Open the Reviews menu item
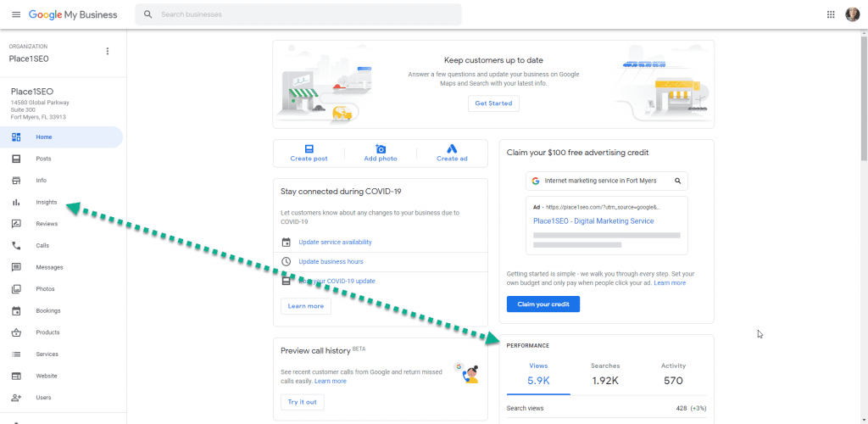The height and width of the screenshot is (424, 868). point(61,224)
